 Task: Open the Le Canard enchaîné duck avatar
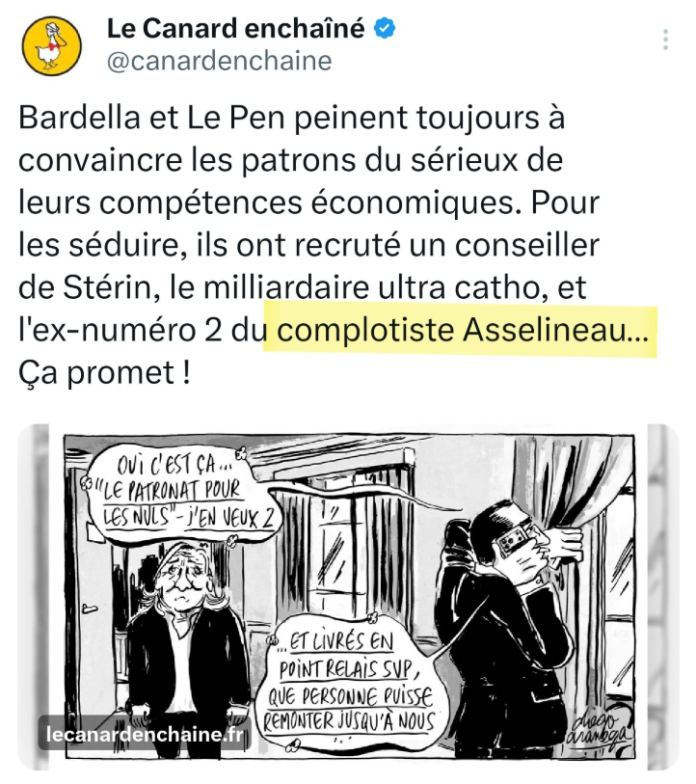51,45
